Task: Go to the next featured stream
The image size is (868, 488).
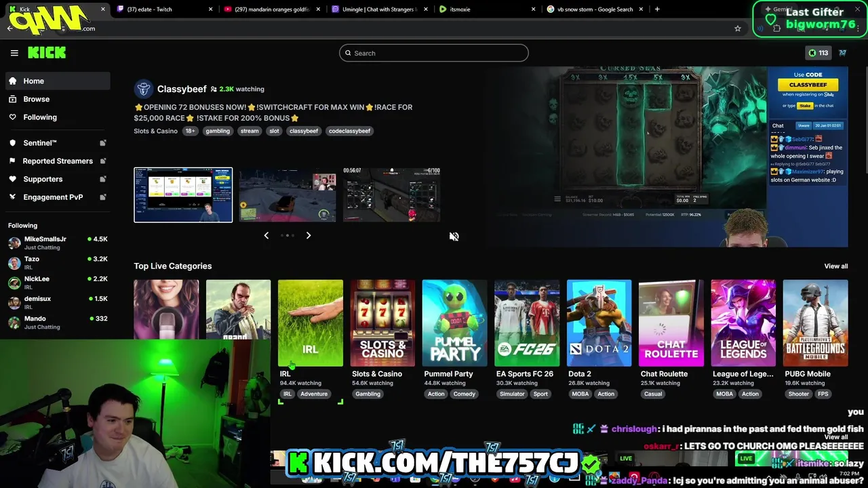Action: [x=309, y=235]
